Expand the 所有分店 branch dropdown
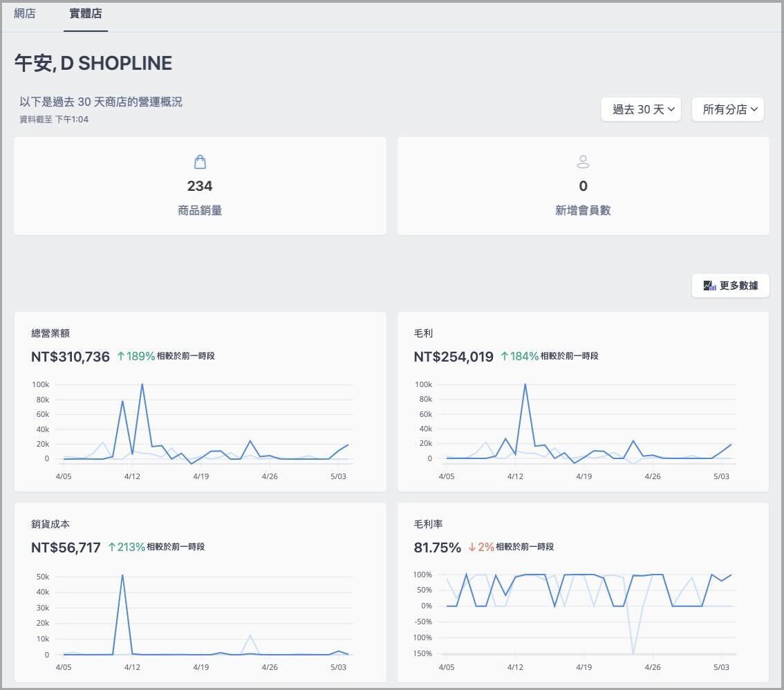The image size is (784, 690). pyautogui.click(x=727, y=109)
